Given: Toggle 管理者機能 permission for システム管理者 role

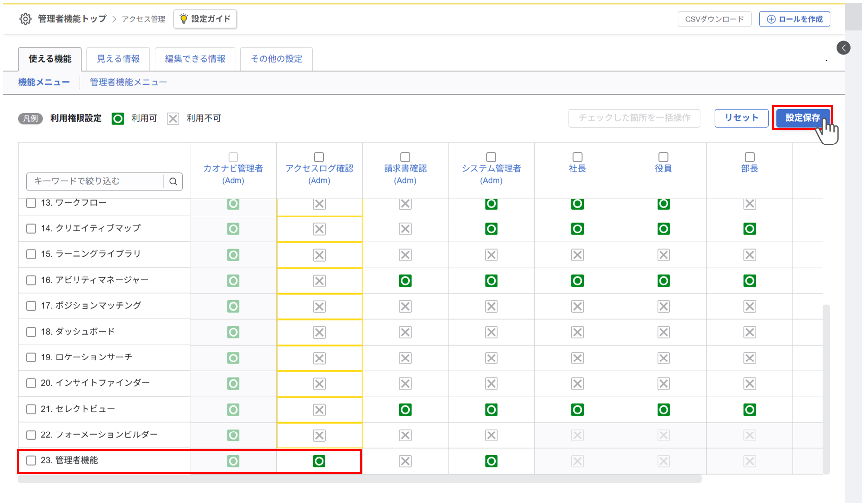Looking at the screenshot, I should (491, 461).
